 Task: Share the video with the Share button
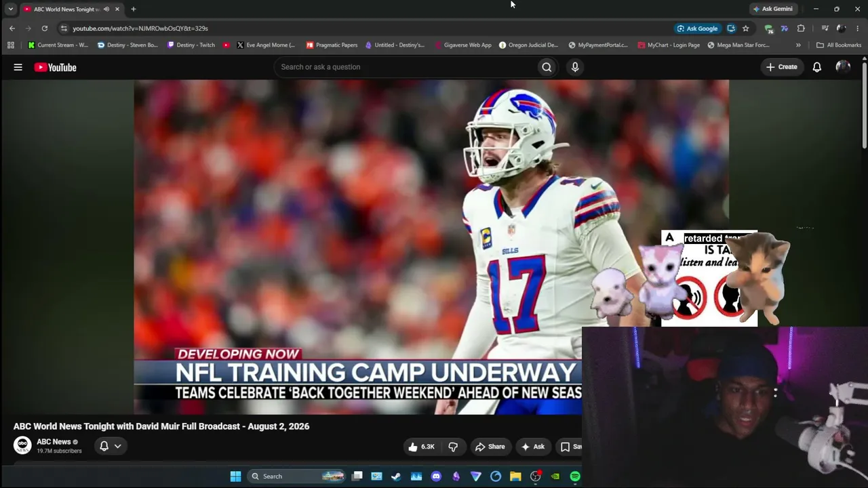point(490,447)
